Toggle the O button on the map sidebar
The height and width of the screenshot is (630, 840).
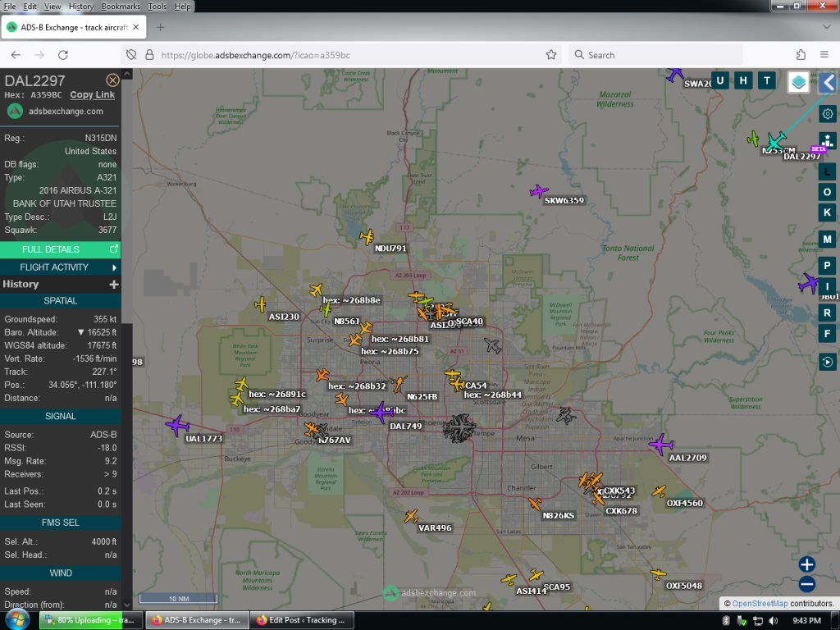827,192
